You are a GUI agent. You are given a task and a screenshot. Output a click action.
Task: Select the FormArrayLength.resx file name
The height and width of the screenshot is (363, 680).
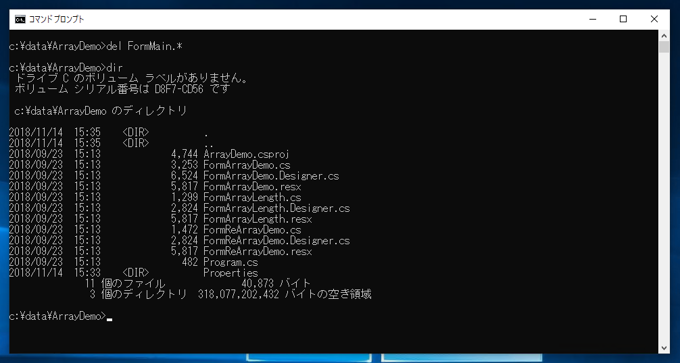[258, 219]
